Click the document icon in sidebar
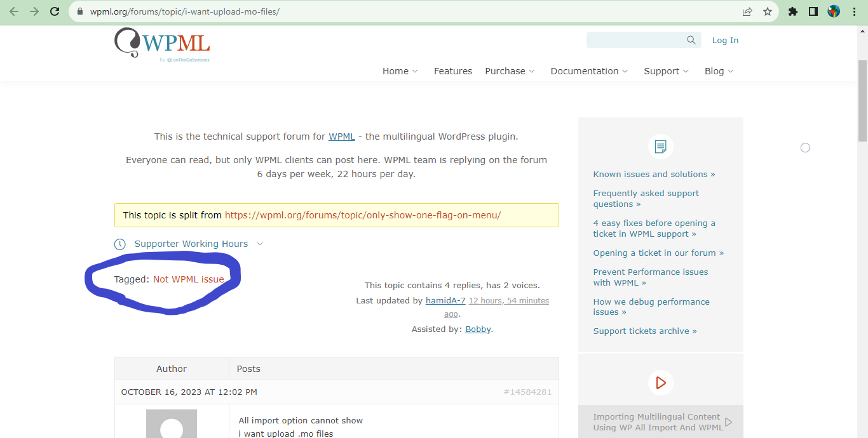Image resolution: width=868 pixels, height=438 pixels. click(x=661, y=147)
